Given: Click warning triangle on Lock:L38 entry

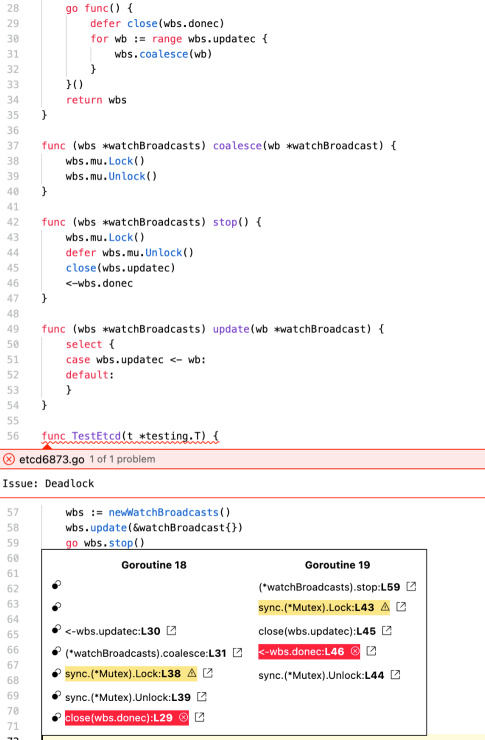Looking at the screenshot, I should (x=192, y=673).
